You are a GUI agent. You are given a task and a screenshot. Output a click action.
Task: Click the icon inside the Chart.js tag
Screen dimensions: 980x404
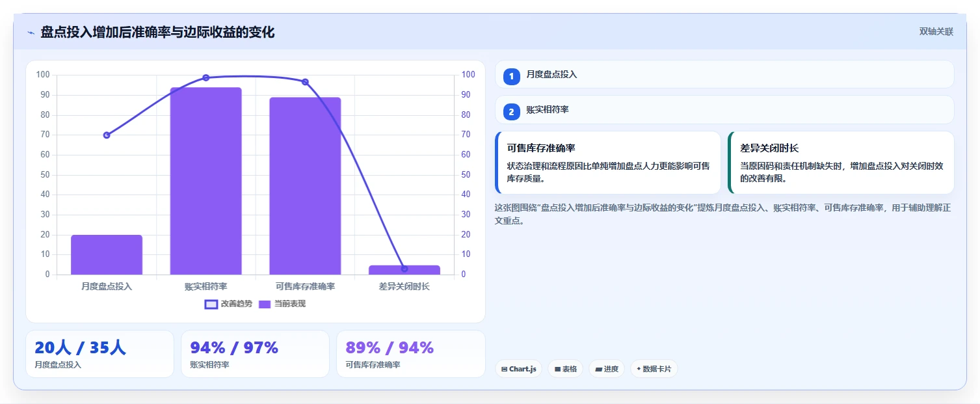(504, 369)
